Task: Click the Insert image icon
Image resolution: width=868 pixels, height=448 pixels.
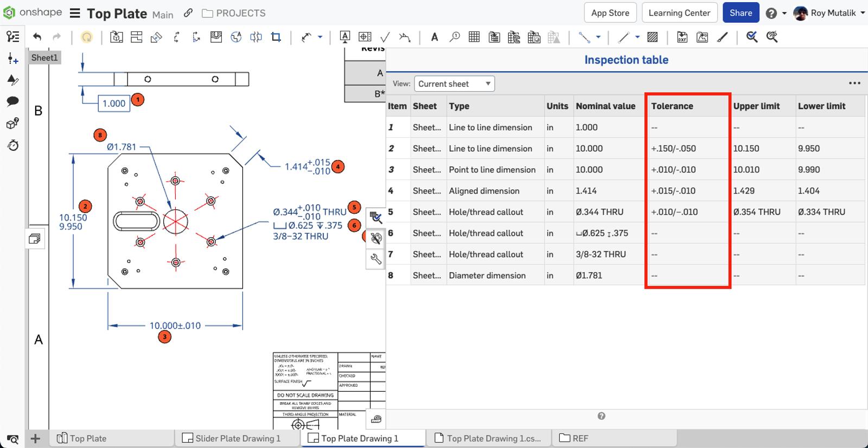Action: (702, 37)
